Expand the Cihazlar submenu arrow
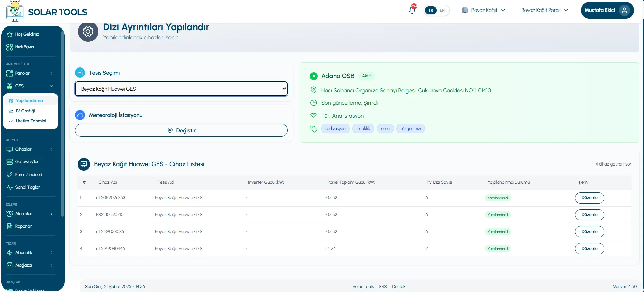The image size is (644, 292). (x=51, y=149)
